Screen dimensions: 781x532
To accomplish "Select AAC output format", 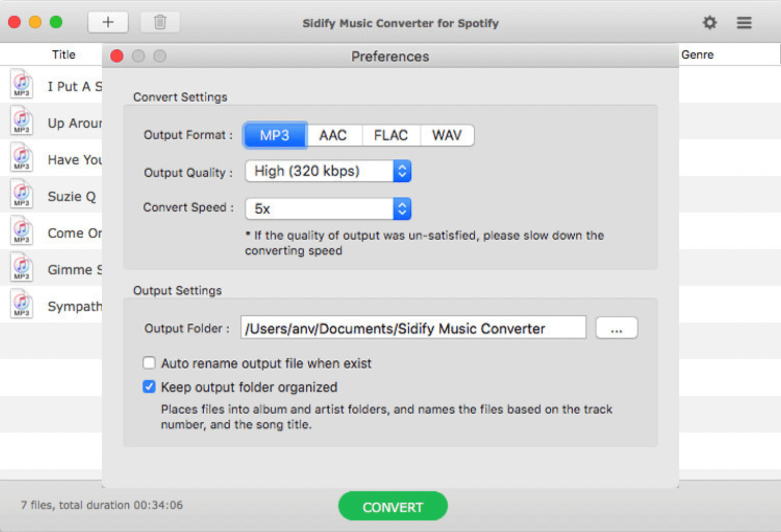I will [333, 135].
